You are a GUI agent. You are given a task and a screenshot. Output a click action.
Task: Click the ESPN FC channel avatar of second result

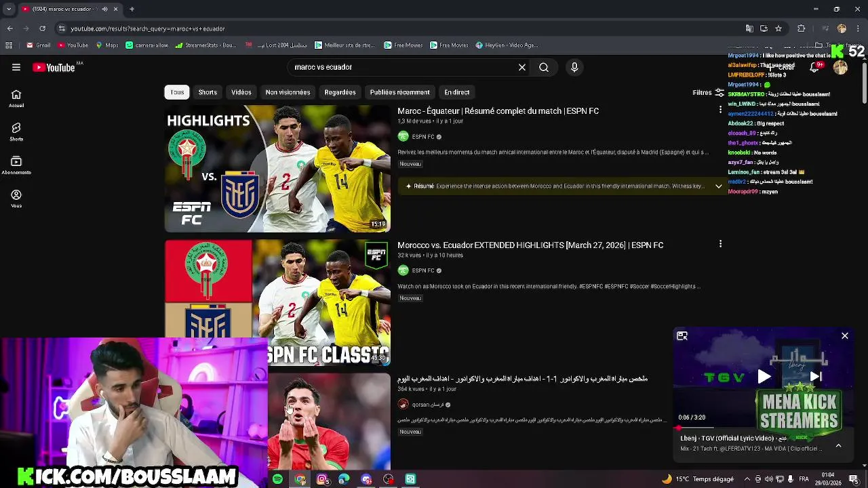[x=403, y=270]
